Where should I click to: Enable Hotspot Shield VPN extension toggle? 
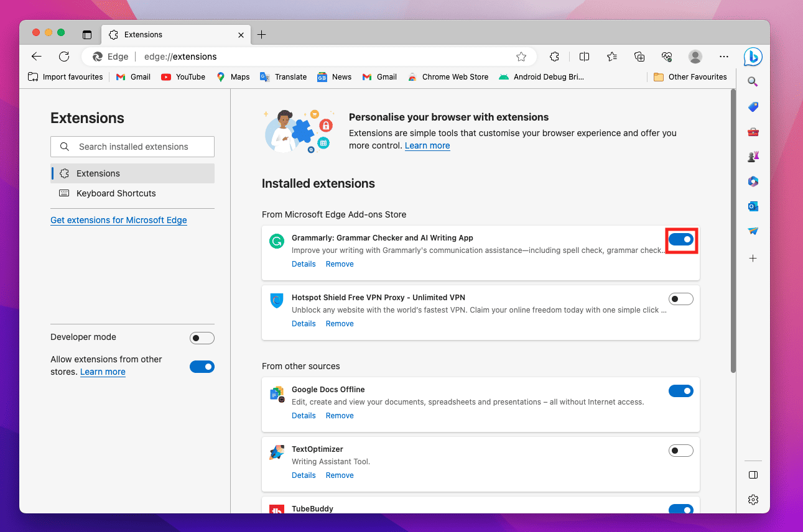point(680,299)
